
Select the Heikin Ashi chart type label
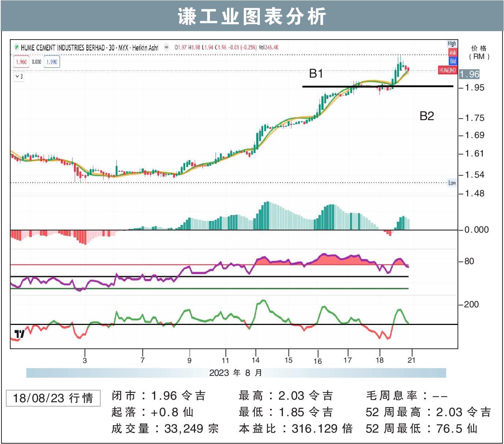point(145,48)
